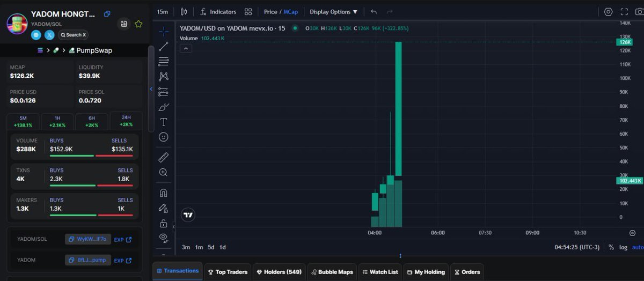The width and height of the screenshot is (644, 281).
Task: Activate the zoom in tool
Action: (164, 172)
